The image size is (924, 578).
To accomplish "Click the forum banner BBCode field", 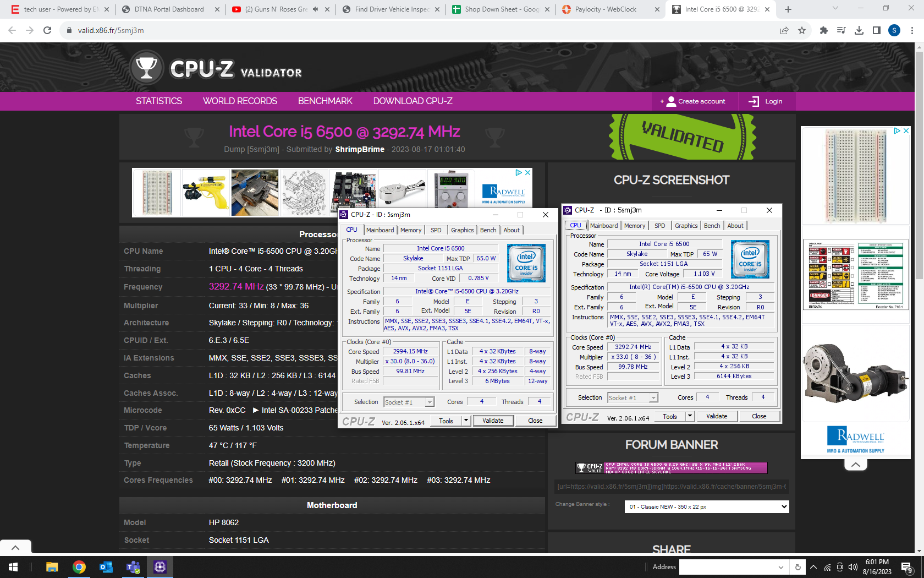I will 672,487.
